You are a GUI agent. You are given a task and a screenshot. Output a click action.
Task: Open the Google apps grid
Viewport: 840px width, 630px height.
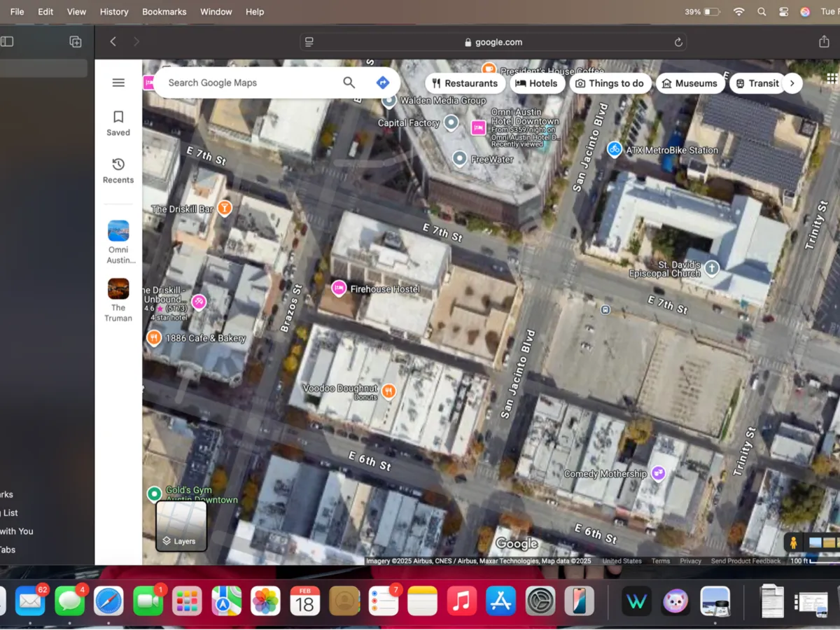832,78
